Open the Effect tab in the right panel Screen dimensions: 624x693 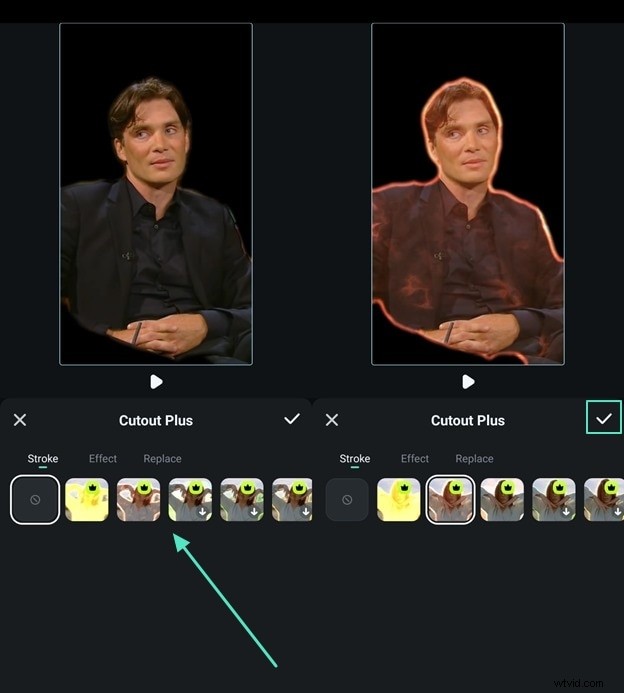pos(415,459)
